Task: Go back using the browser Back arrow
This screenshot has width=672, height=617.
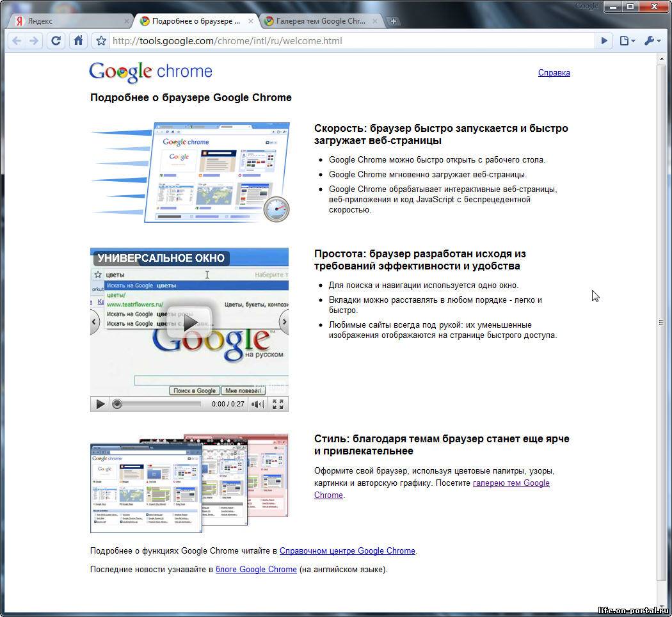Action: tap(17, 41)
